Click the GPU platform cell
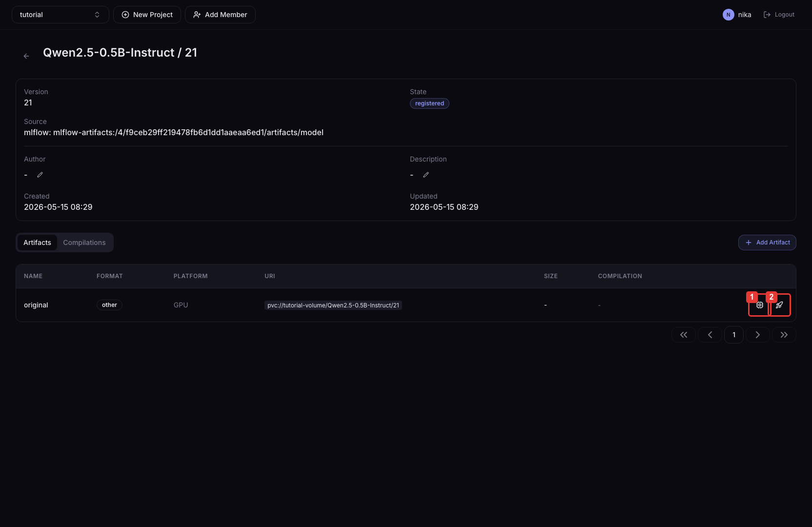812x527 pixels. (181, 305)
